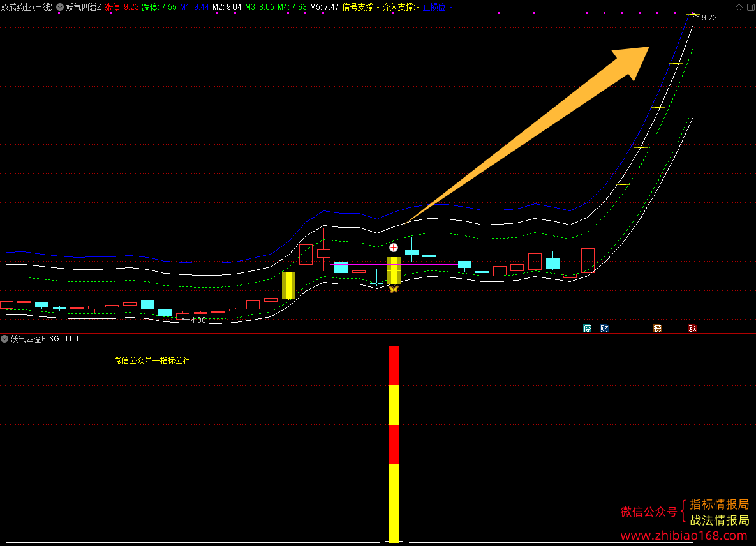The width and height of the screenshot is (756, 546).
Task: Click the 介入支撑 label
Action: tap(397, 7)
